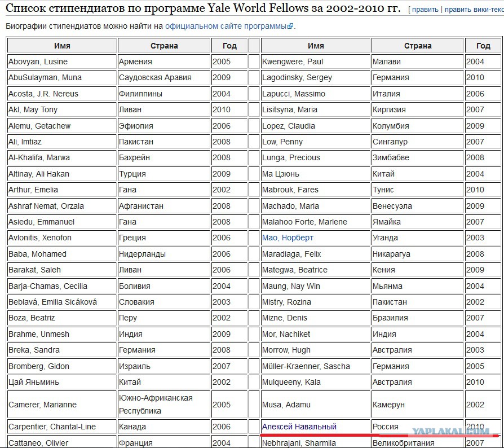Select the cell Alemu, Getachew
504x448 pixels.
click(62, 126)
